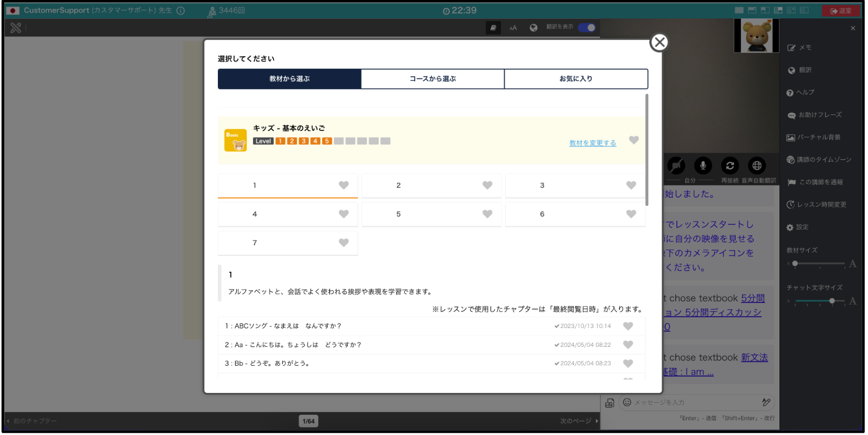Toggle the 翻訳を表示 switch
This screenshot has width=868, height=435.
click(587, 28)
